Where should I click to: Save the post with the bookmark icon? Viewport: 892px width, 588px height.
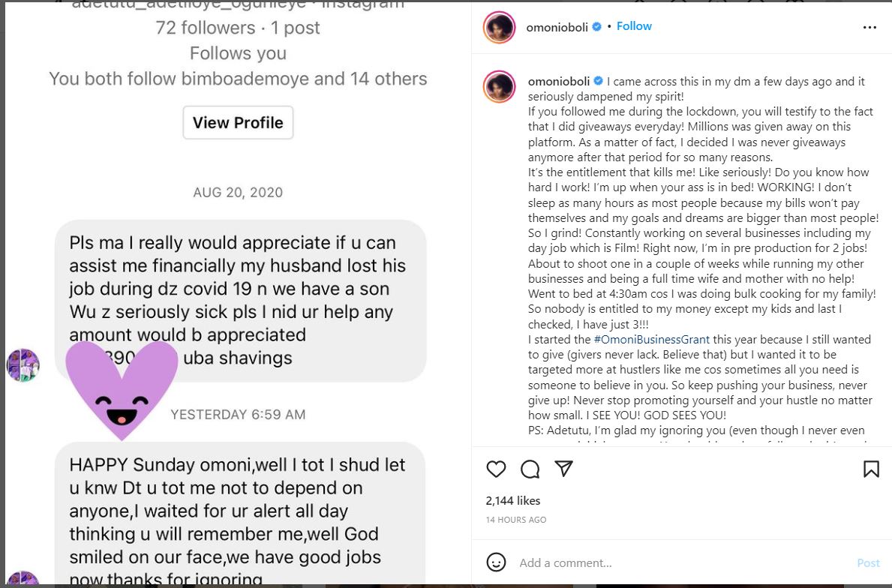[x=871, y=469]
